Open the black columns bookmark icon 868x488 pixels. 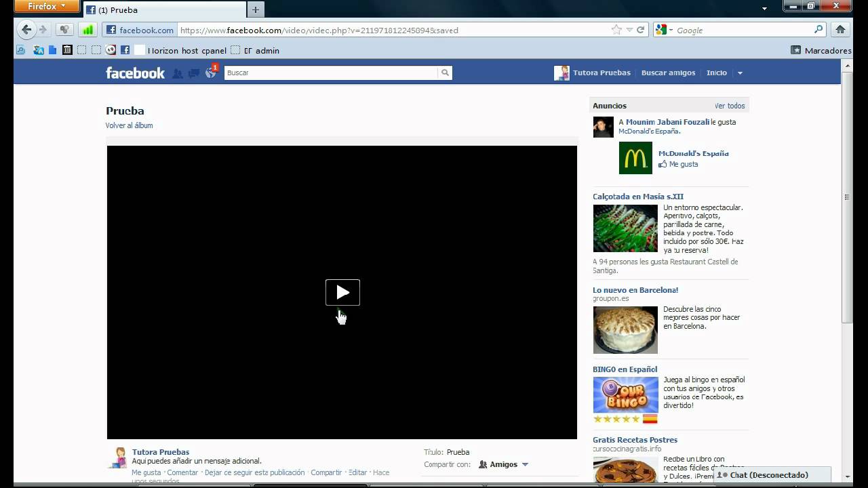(x=67, y=50)
